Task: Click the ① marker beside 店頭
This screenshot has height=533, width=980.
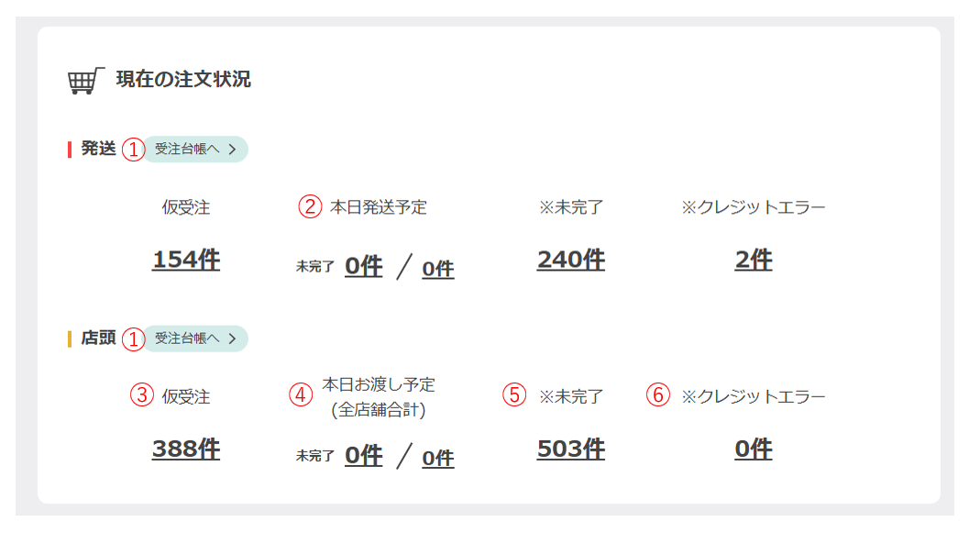Action: 134,339
